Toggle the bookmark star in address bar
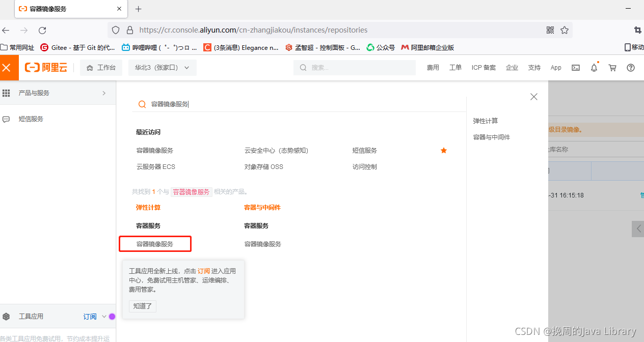 pos(565,30)
